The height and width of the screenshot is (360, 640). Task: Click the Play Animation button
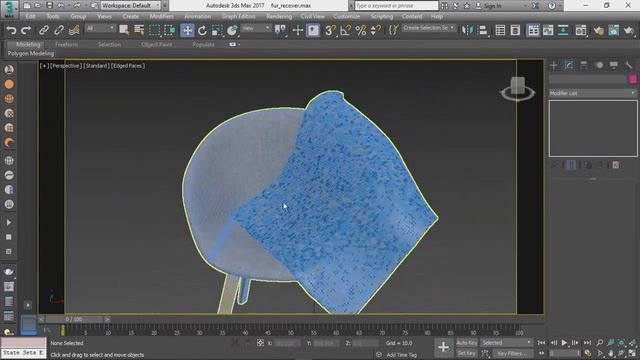point(564,343)
